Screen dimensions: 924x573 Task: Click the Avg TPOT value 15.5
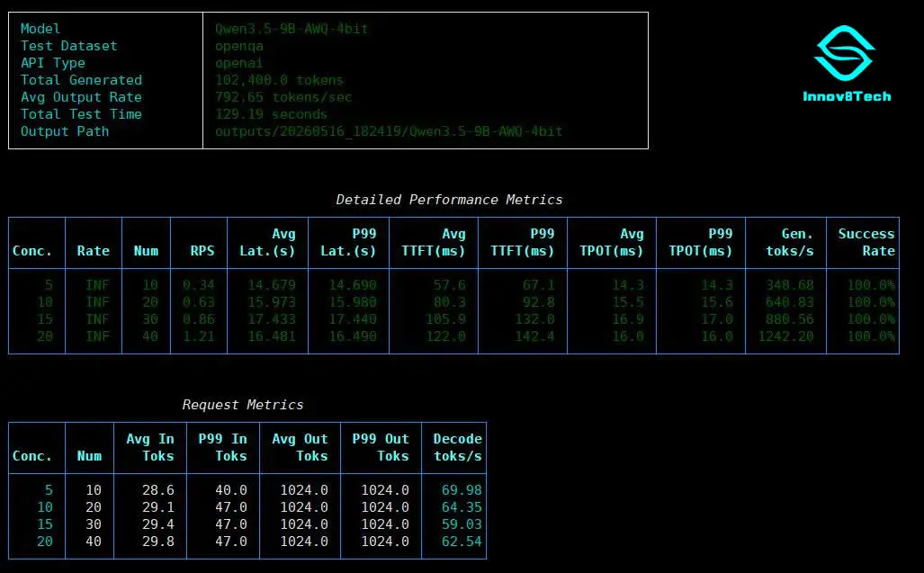tap(628, 302)
